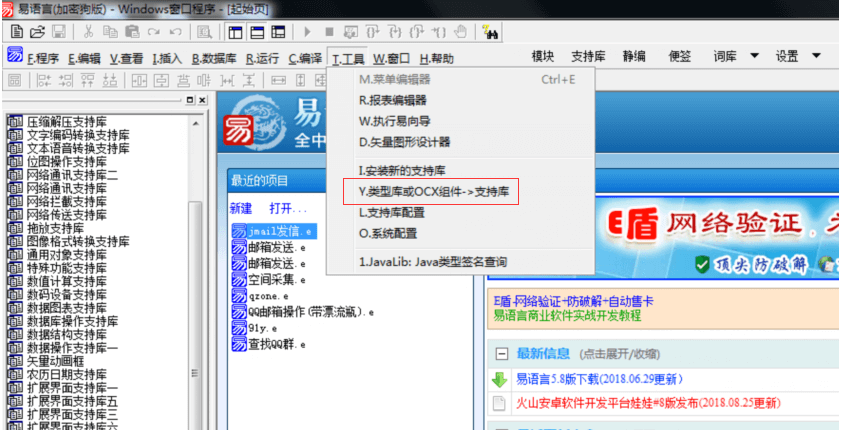
Task: Click E盾-网络验证+防破解+自动售卡 link
Action: click(x=574, y=301)
